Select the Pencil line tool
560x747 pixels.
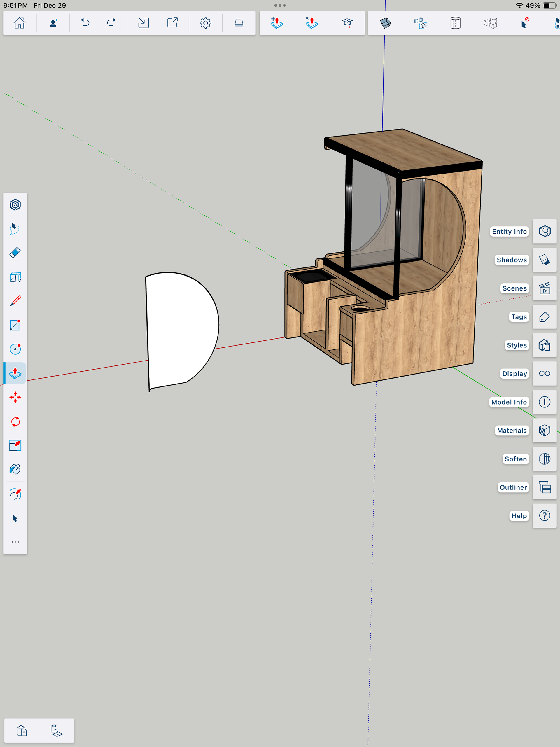(15, 301)
